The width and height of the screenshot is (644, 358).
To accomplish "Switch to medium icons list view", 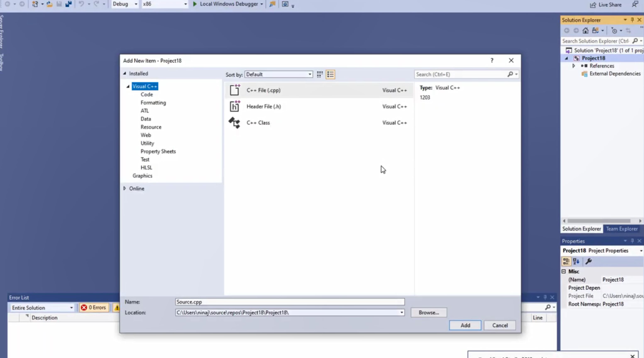I will (330, 74).
